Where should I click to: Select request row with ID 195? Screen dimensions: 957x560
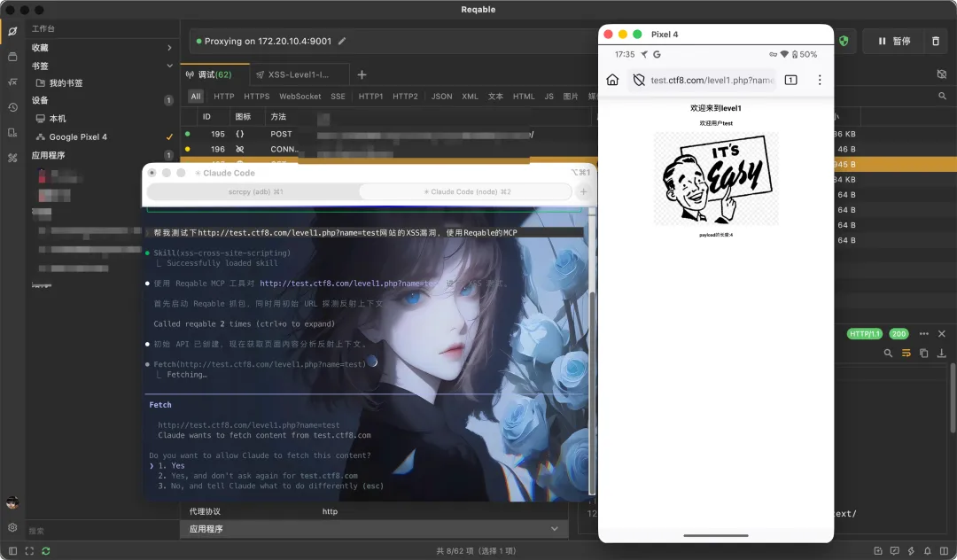(389, 134)
